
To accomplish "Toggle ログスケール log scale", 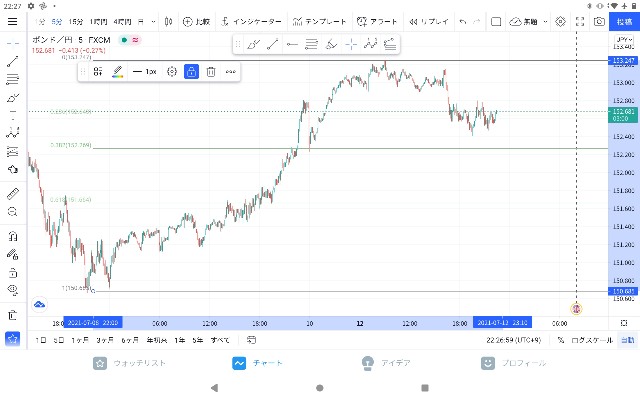I will coord(592,340).
